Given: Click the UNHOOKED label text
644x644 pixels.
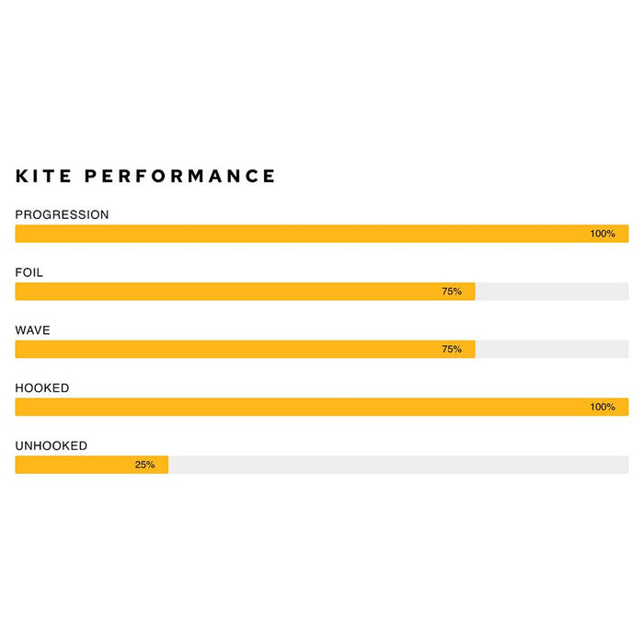Looking at the screenshot, I should click(x=52, y=446).
